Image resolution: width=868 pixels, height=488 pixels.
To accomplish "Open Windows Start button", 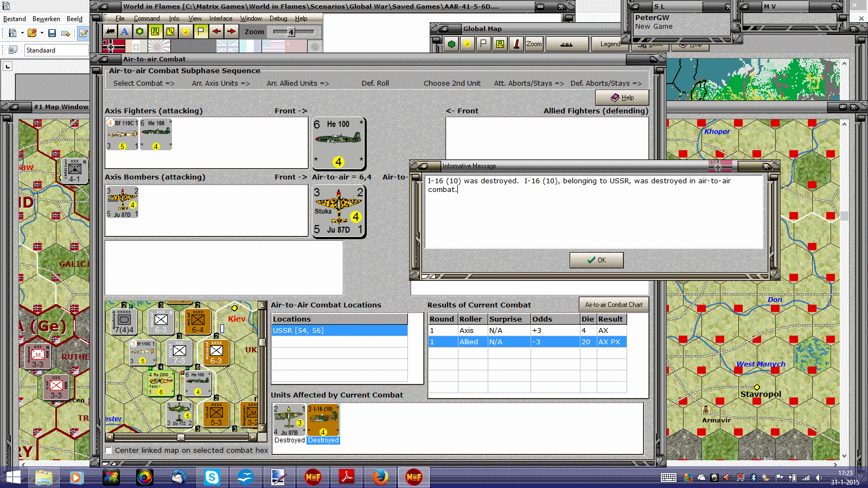I will 12,477.
